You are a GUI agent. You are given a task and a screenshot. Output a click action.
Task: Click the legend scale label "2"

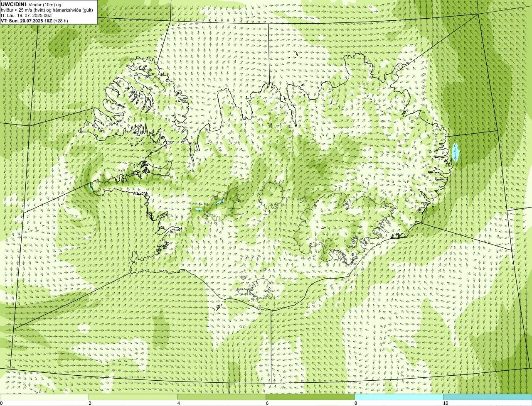(x=90, y=404)
